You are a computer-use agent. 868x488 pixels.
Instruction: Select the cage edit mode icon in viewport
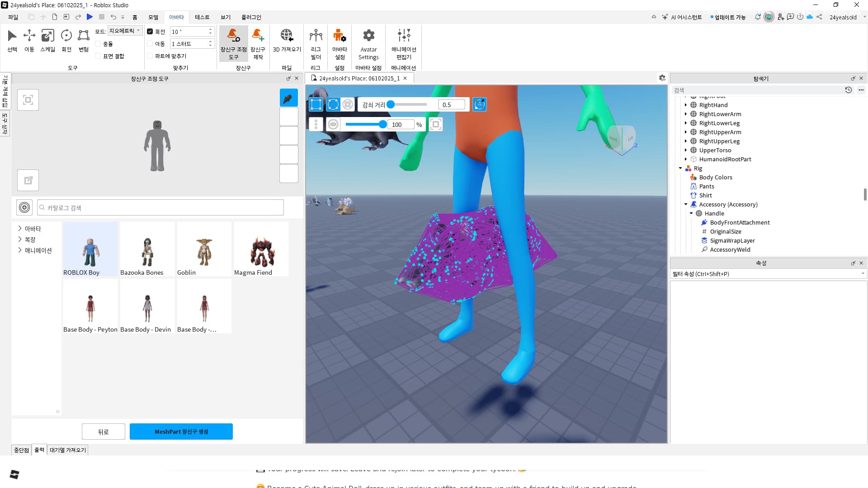pyautogui.click(x=316, y=104)
